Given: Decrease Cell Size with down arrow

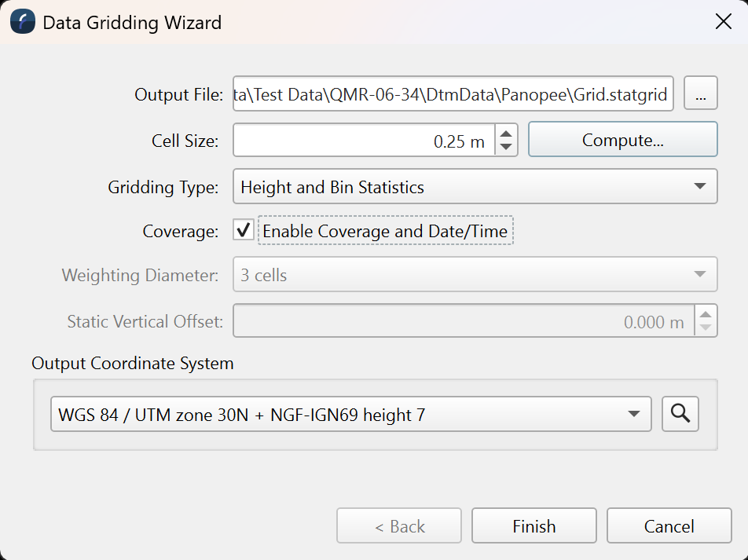Looking at the screenshot, I should 507,147.
